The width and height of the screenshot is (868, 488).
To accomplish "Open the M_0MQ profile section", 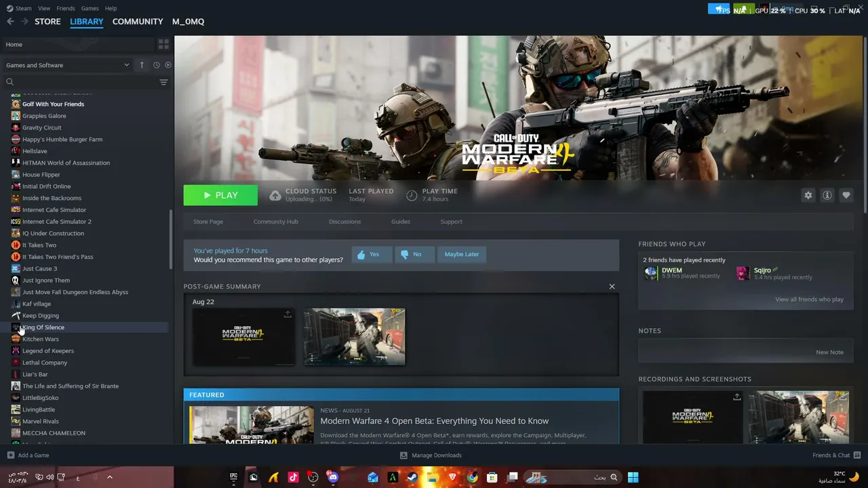I will coord(188,22).
